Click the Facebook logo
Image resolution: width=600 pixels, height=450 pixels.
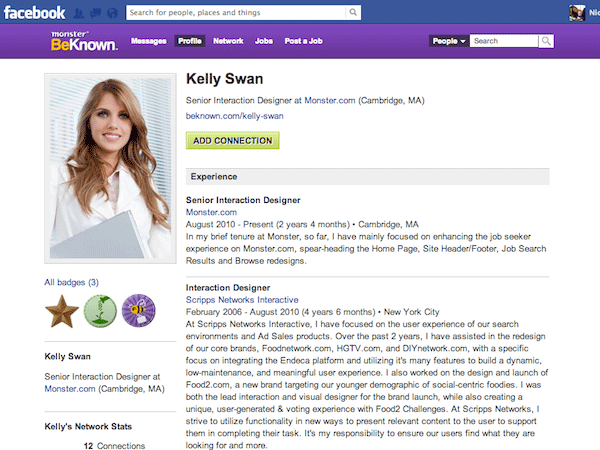click(x=34, y=13)
